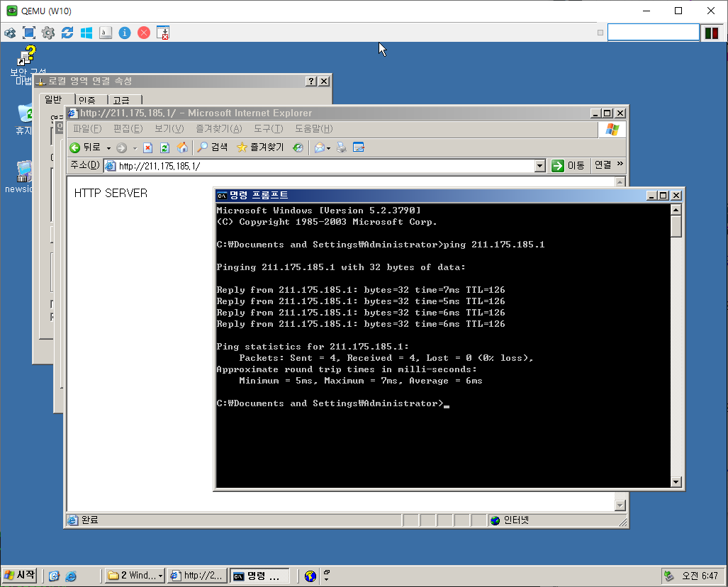
Task: Click the command prompt scrollbar thumb
Action: coord(676,226)
